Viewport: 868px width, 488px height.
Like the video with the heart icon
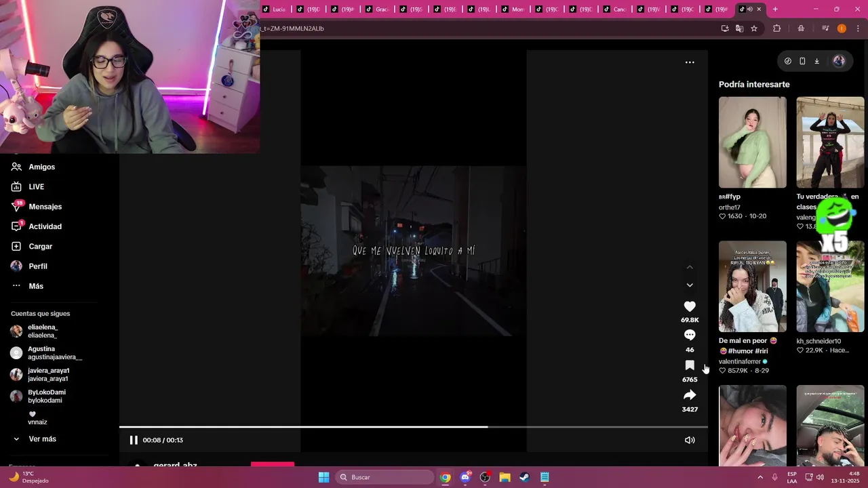[690, 306]
